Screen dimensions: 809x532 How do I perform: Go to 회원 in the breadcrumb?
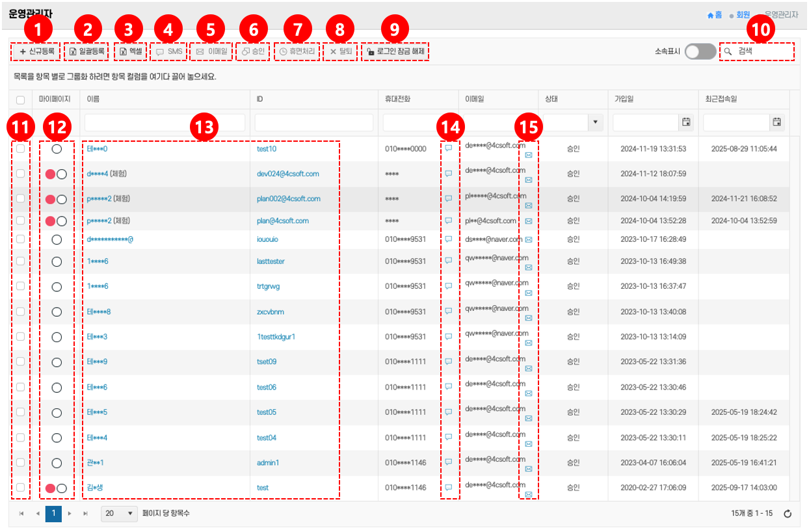pyautogui.click(x=743, y=14)
